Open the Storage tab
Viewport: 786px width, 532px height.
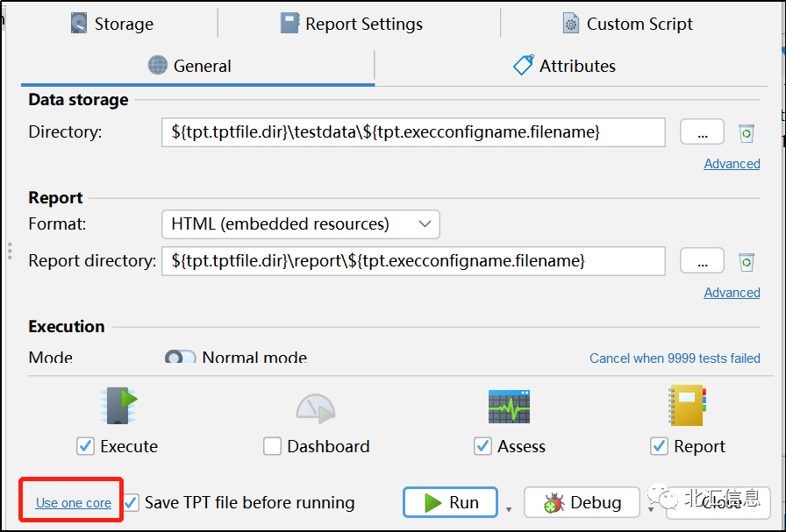click(112, 24)
